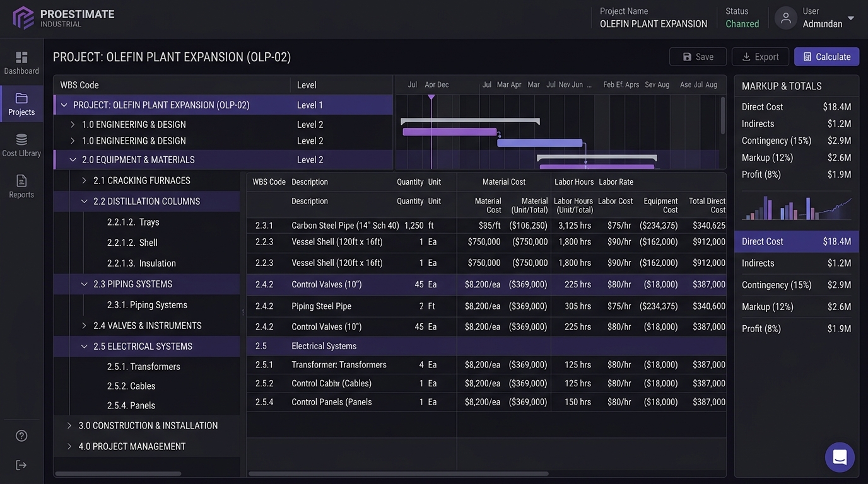
Task: Click the user avatar icon
Action: [786, 18]
